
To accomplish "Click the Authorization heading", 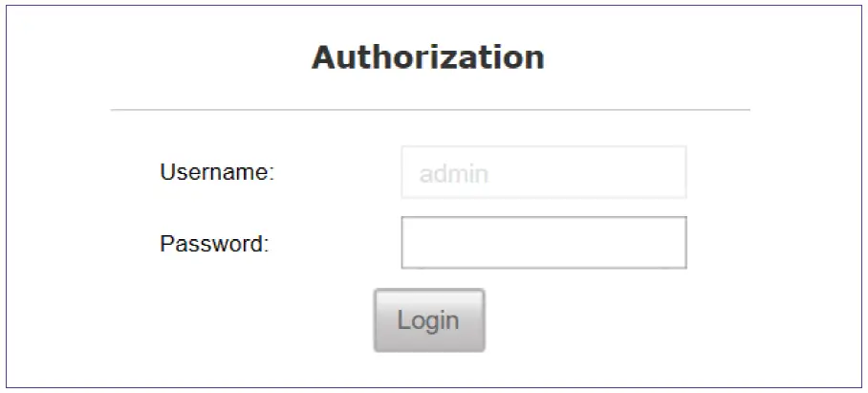I will pos(428,57).
